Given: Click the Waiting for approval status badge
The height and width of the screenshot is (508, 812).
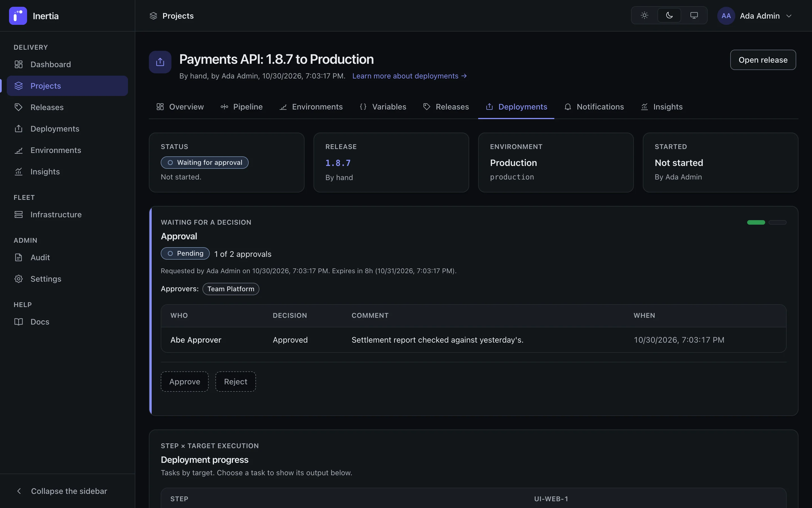Looking at the screenshot, I should 205,163.
